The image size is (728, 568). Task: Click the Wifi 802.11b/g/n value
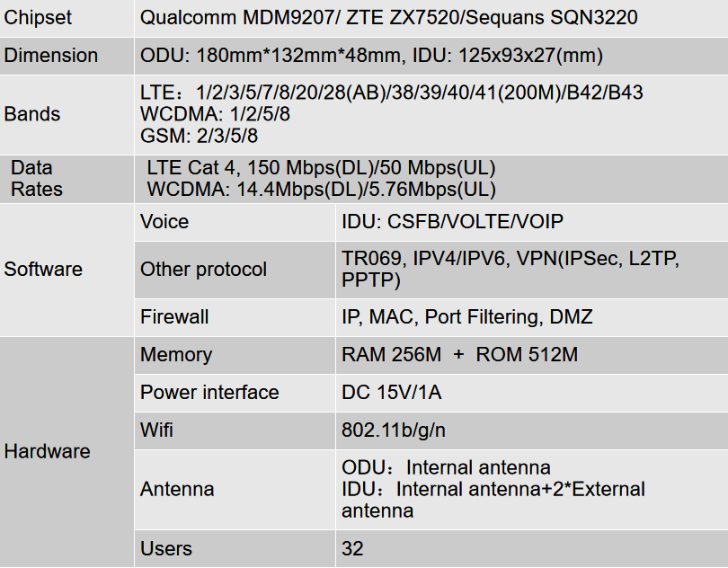tap(394, 430)
